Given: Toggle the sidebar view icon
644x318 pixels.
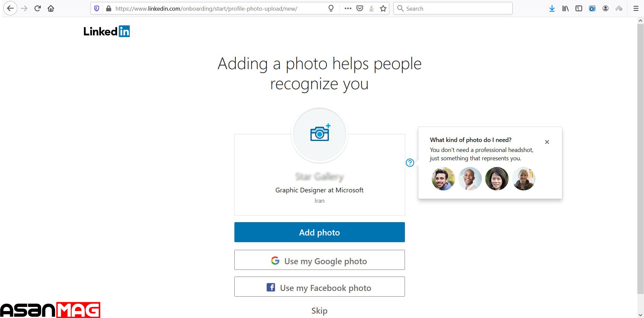Looking at the screenshot, I should (x=579, y=8).
